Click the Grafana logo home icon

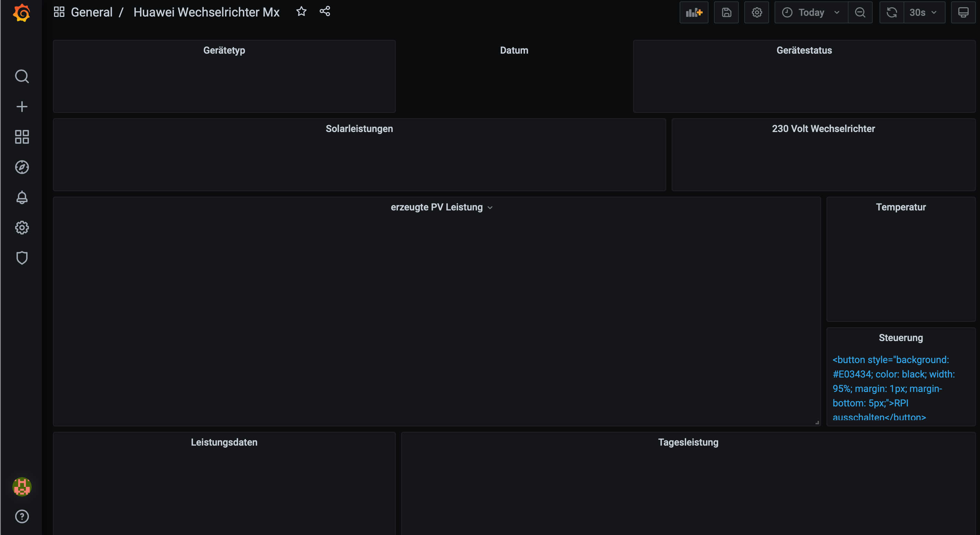(x=22, y=12)
